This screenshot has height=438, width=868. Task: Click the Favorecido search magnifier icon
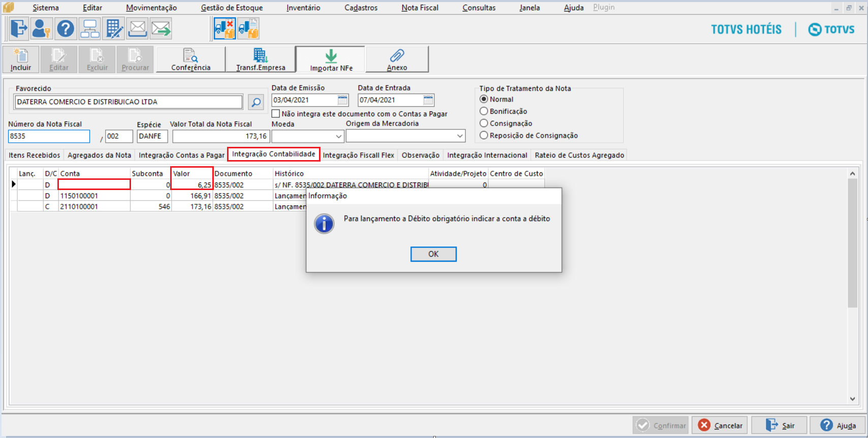tap(256, 102)
